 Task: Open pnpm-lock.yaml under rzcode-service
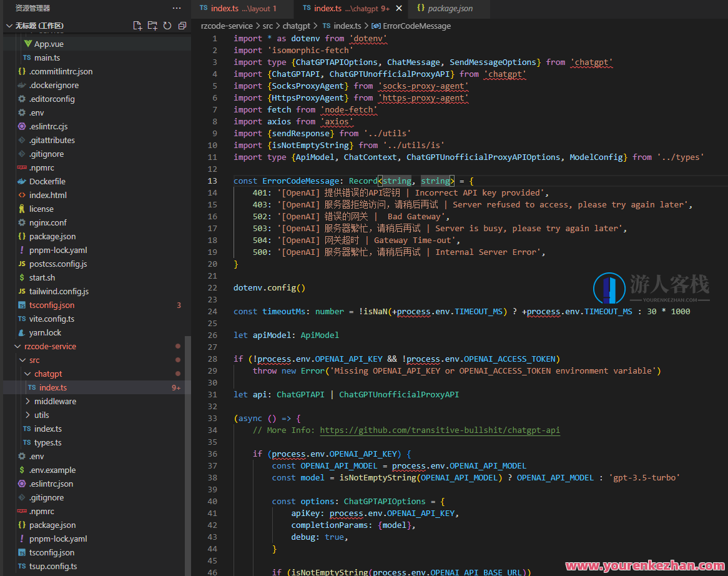(58, 539)
